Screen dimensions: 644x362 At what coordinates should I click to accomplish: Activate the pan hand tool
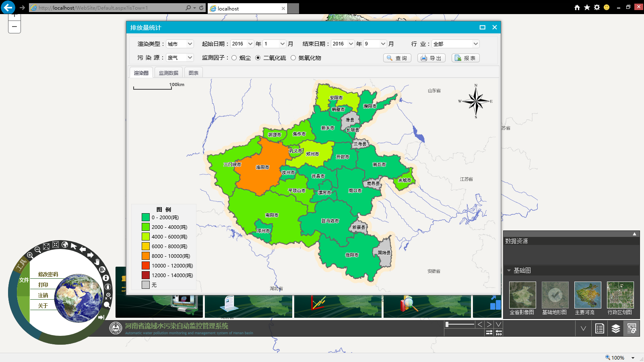click(97, 262)
